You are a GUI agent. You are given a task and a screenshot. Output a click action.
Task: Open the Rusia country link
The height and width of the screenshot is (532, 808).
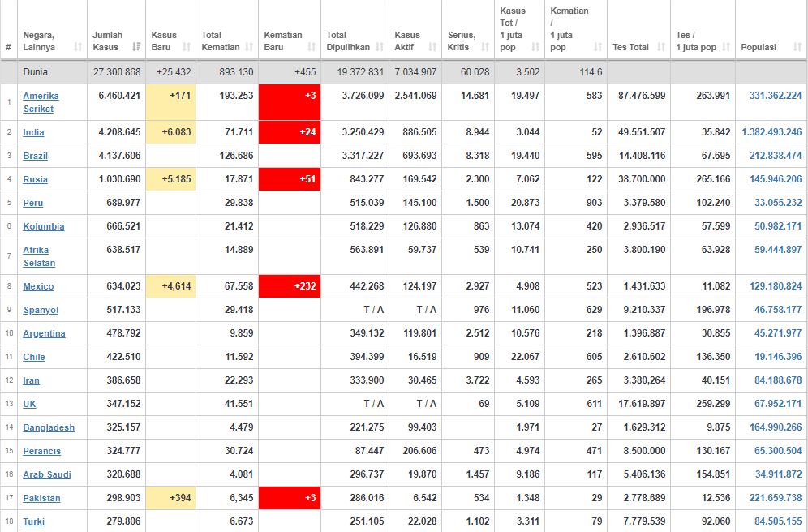coord(35,179)
